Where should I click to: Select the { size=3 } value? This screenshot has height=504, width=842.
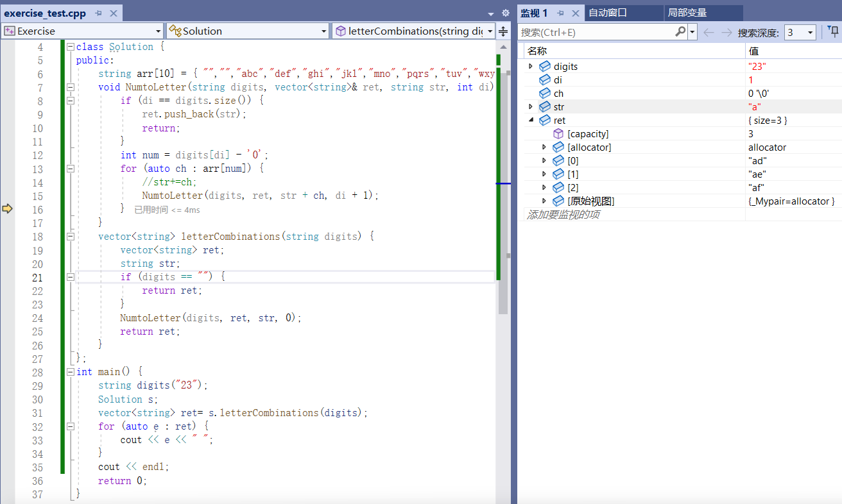coord(768,120)
